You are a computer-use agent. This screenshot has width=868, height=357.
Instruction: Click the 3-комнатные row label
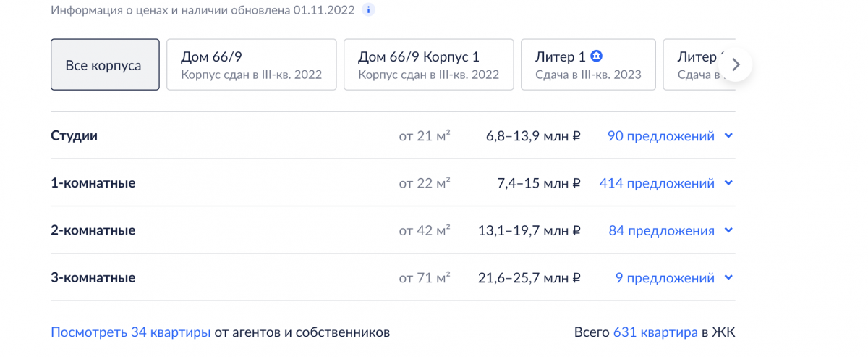pos(93,278)
